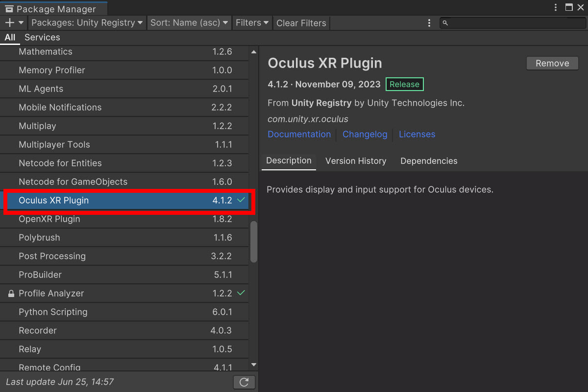588x392 pixels.
Task: Click the Provides display and input support description
Action: [x=380, y=189]
